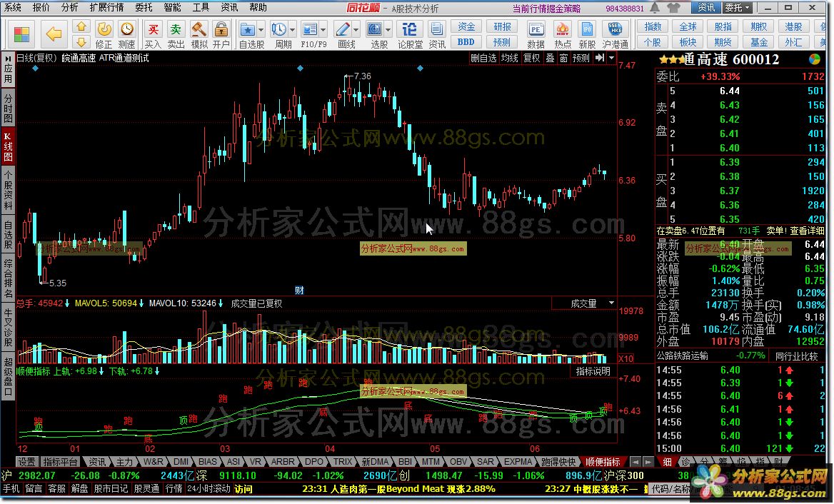Click the colorful home grid icon
The height and width of the screenshot is (504, 834).
click(x=22, y=34)
